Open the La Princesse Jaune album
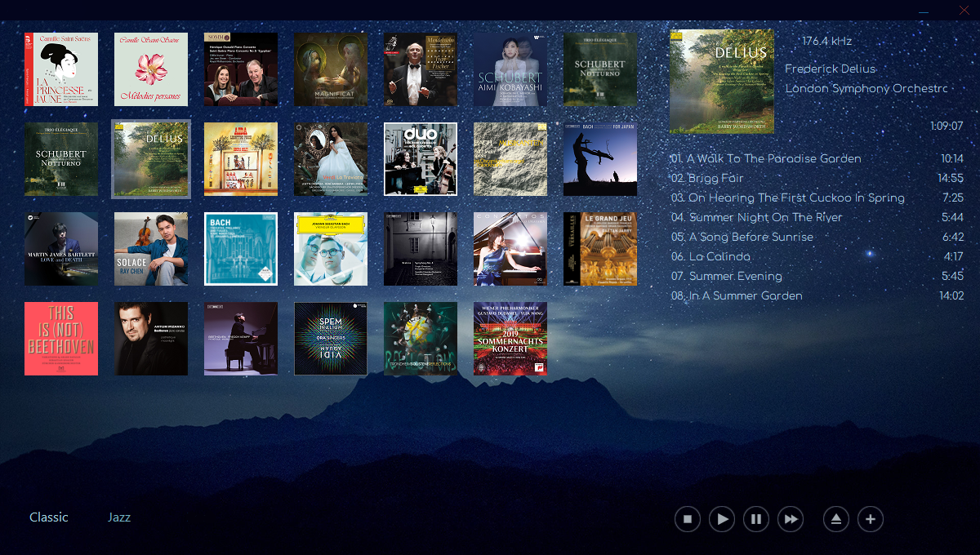The width and height of the screenshot is (980, 555). tap(61, 69)
